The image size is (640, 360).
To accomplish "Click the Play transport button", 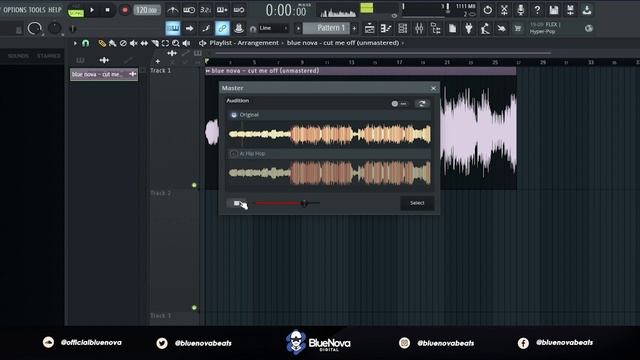I will pos(92,10).
